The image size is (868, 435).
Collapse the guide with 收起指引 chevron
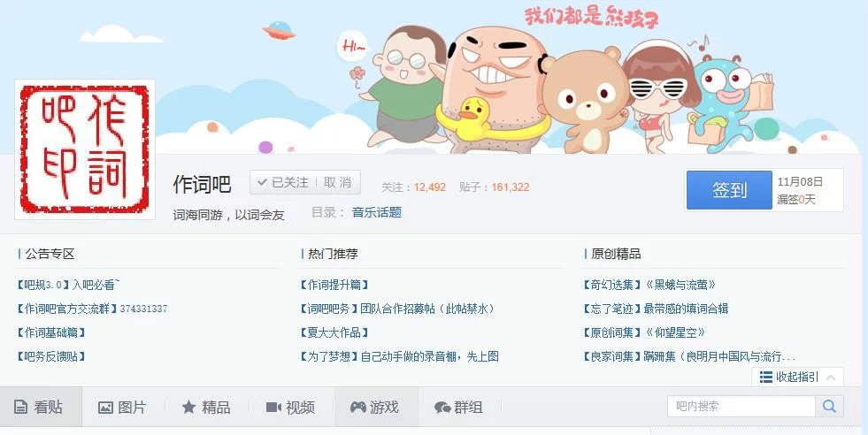pos(830,378)
